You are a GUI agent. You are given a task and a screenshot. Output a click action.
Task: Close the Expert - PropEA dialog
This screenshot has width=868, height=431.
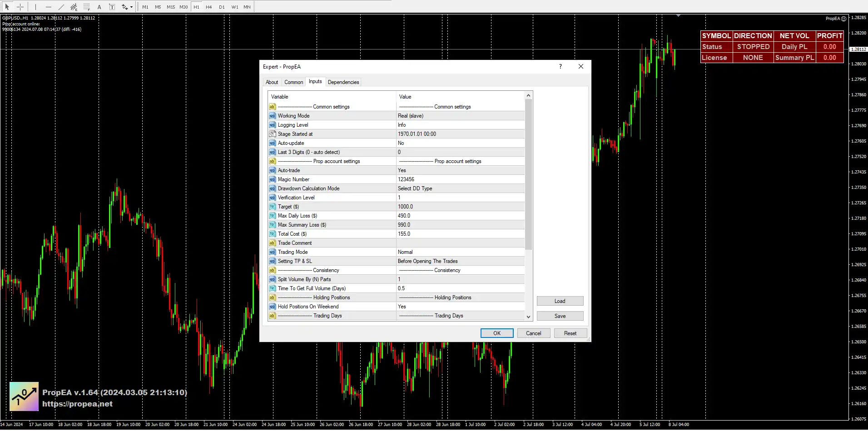pos(581,66)
